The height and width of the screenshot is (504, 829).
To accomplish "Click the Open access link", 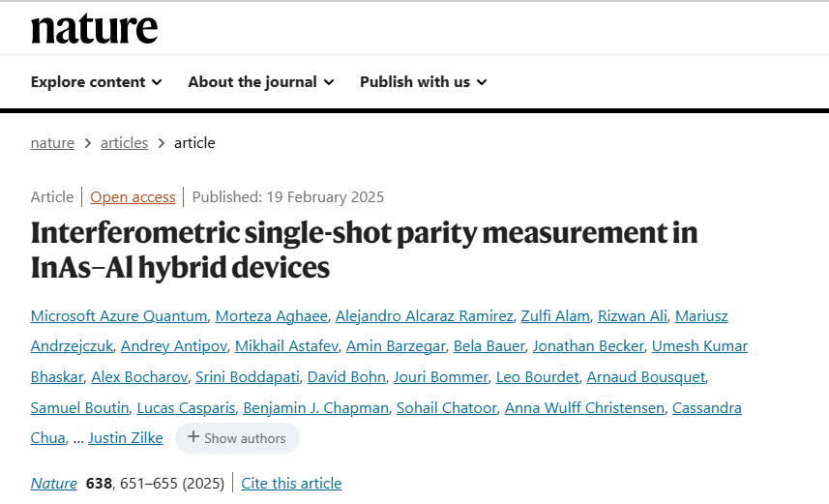I will coord(133,197).
